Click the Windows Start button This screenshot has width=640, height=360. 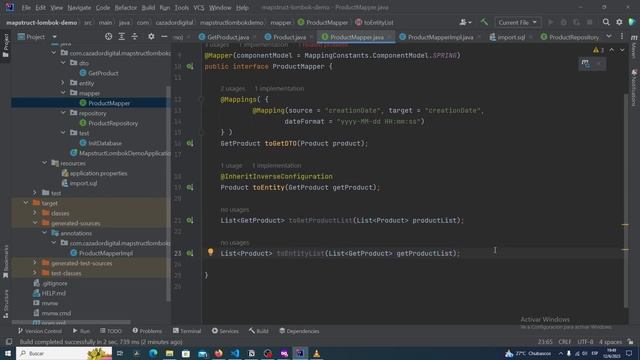coord(8,353)
